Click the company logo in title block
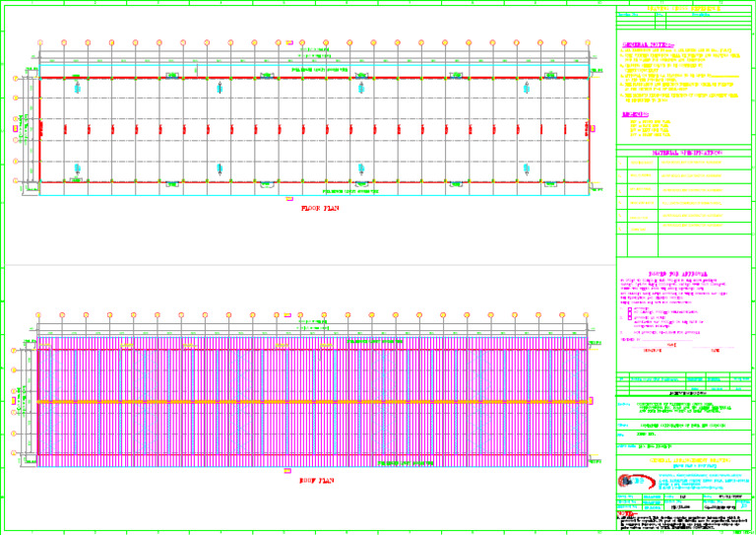Image resolution: width=756 pixels, height=535 pixels. pos(636,482)
